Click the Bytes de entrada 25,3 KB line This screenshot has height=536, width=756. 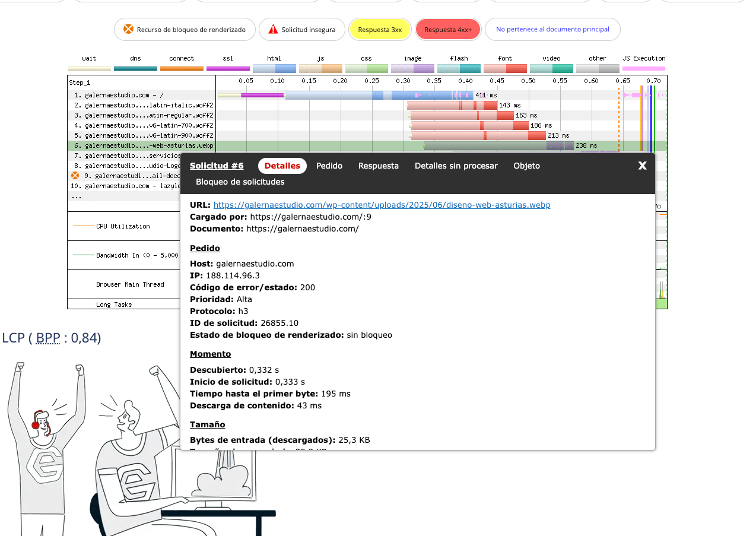coord(280,440)
